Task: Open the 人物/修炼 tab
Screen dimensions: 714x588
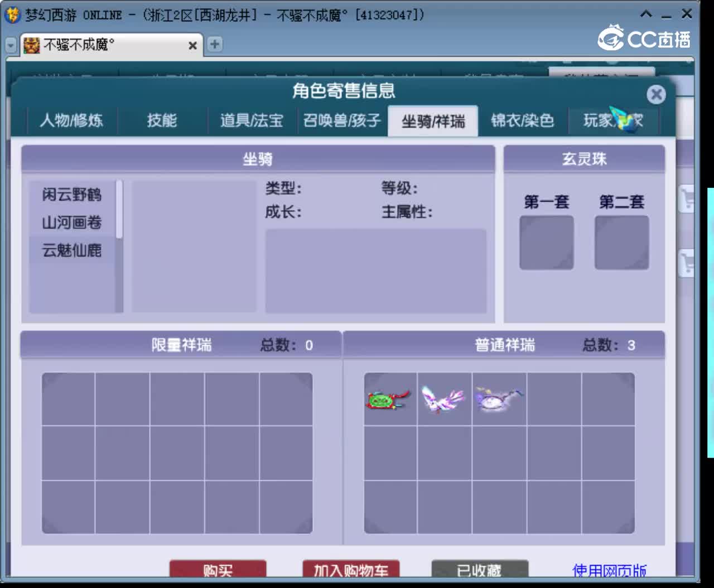Action: point(72,121)
